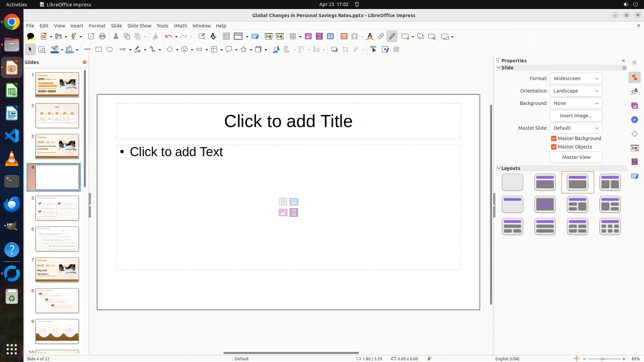Click the Insert Text Box icon

pyautogui.click(x=344, y=37)
